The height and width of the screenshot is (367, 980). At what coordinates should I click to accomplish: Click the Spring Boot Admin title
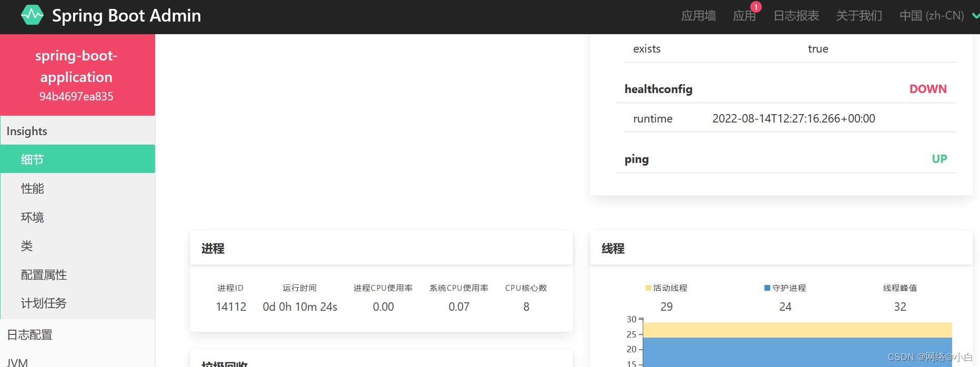126,16
